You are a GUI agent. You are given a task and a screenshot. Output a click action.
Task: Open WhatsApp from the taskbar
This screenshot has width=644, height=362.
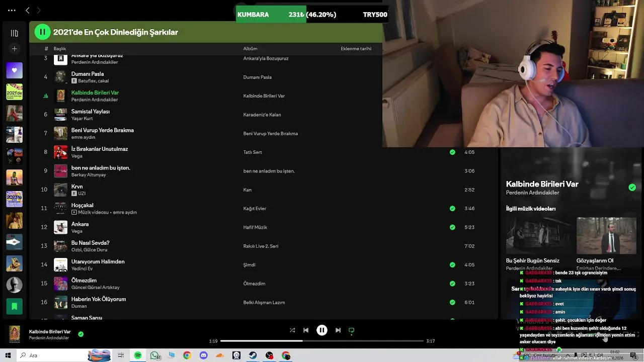[x=155, y=355]
